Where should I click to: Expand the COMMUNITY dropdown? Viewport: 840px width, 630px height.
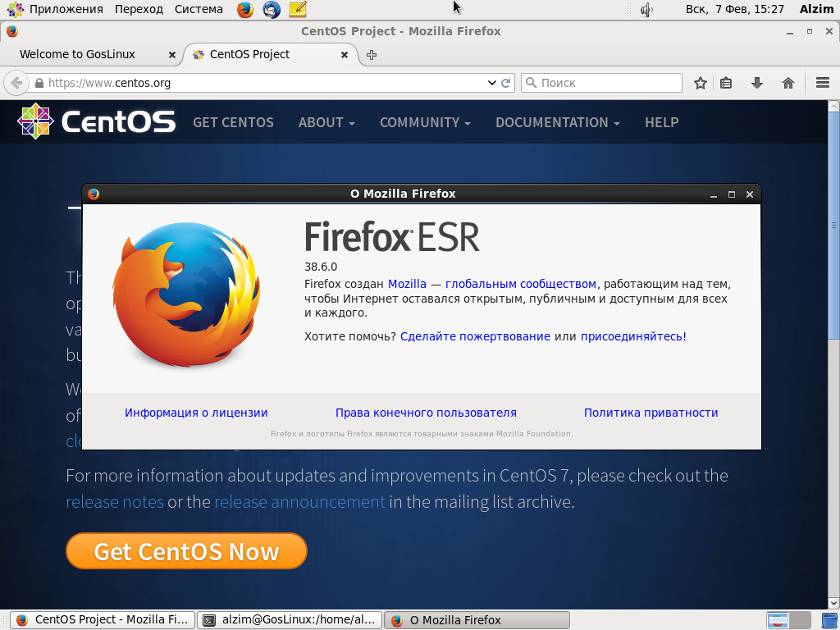click(425, 122)
